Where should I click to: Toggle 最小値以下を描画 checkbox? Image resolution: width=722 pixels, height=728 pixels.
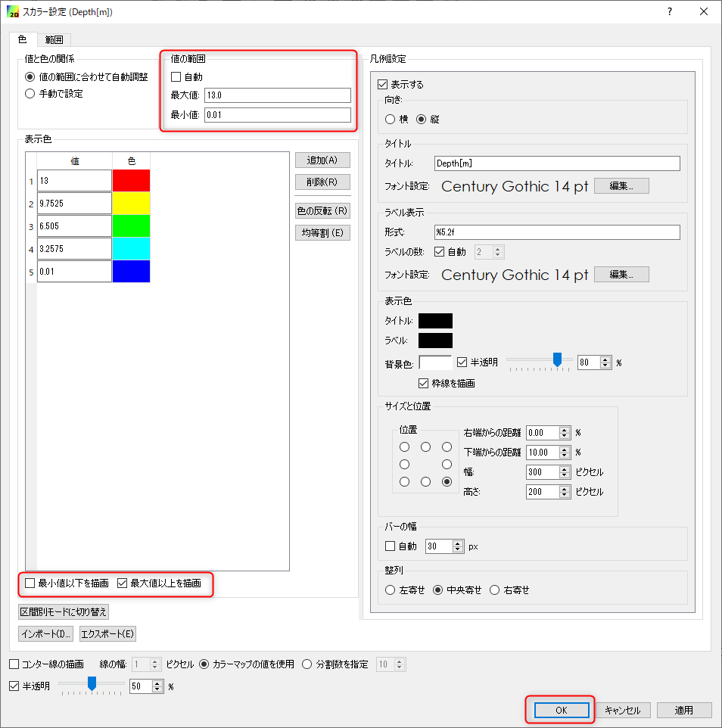click(x=30, y=583)
